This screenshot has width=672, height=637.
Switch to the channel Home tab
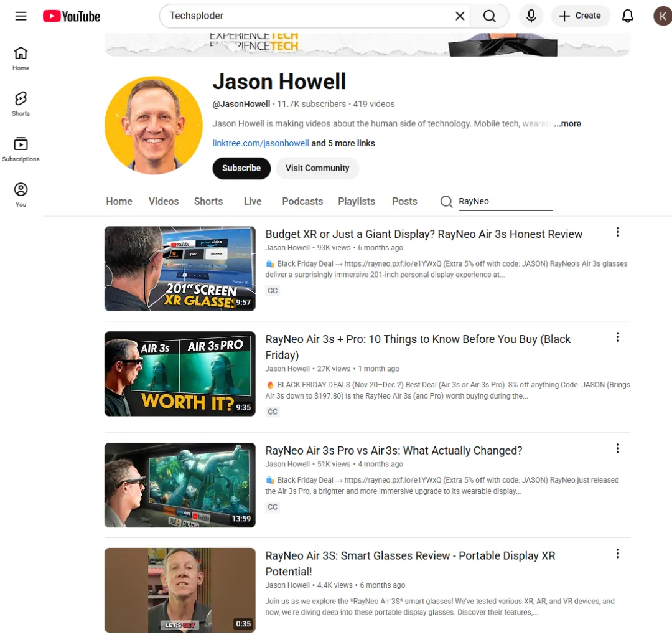119,201
